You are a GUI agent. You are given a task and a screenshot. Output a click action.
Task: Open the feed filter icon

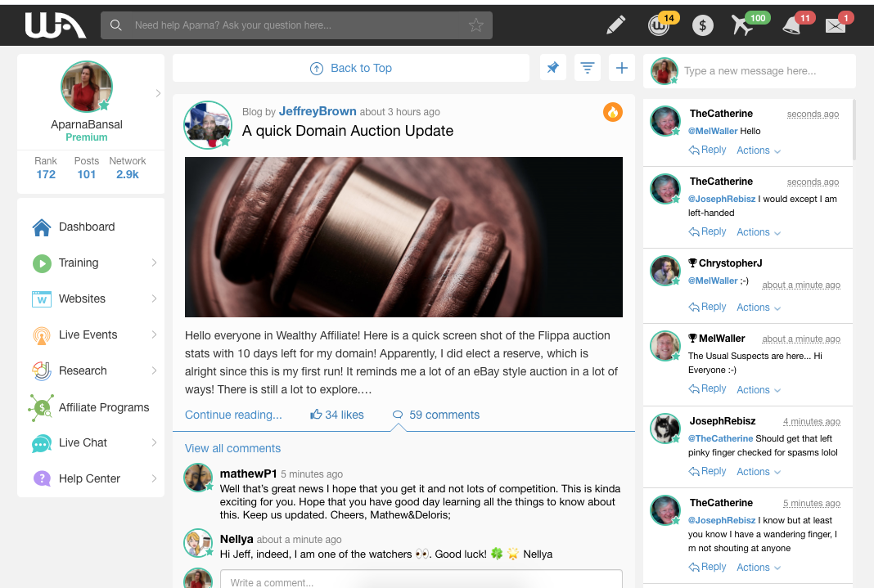(x=587, y=69)
